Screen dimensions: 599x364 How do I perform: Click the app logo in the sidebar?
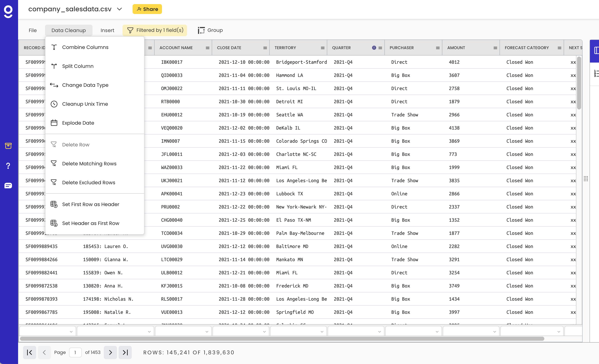point(8,12)
